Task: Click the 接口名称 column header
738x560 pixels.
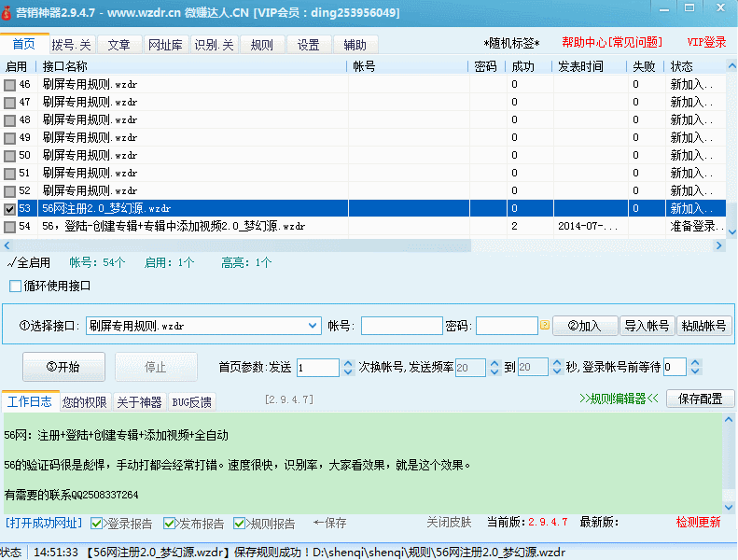Action: (65, 66)
